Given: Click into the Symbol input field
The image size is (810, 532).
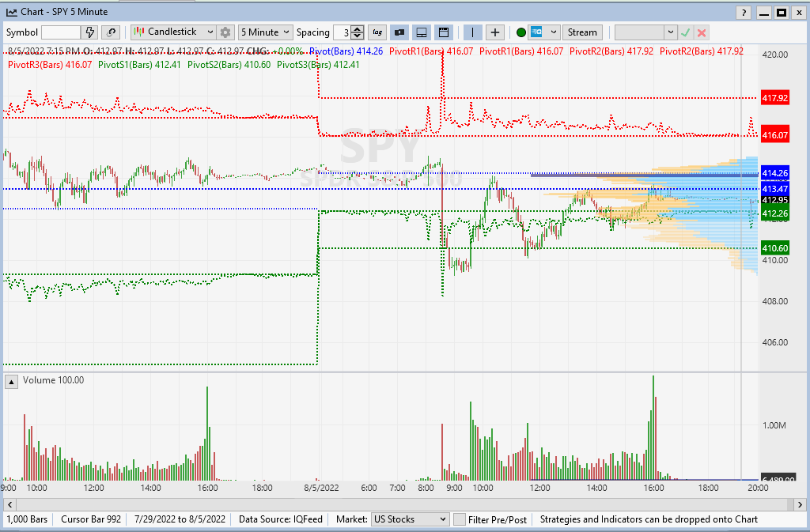Looking at the screenshot, I should click(61, 32).
